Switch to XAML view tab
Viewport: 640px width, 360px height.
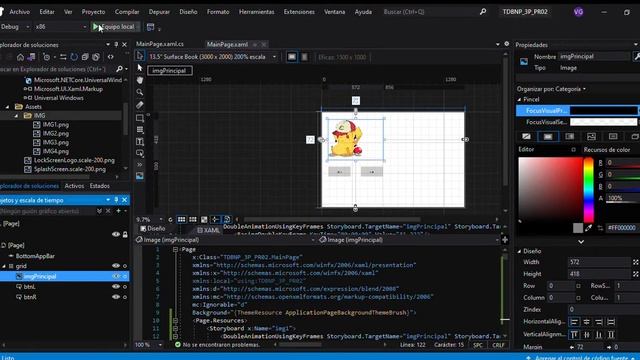coord(209,230)
